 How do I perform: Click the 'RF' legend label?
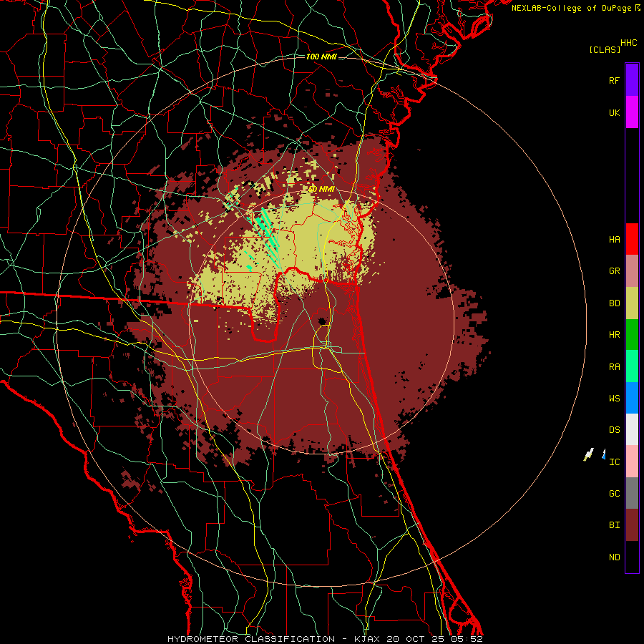point(614,80)
